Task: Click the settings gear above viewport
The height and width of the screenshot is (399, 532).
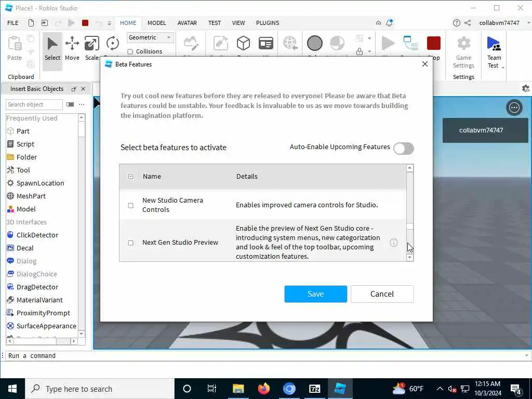Action: pos(525,88)
